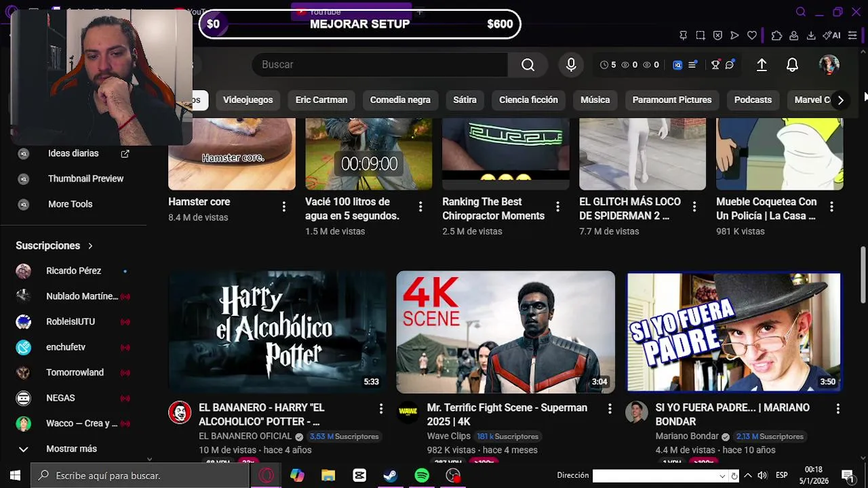Select the Música filter chip
This screenshot has height=488, width=868.
tap(595, 100)
